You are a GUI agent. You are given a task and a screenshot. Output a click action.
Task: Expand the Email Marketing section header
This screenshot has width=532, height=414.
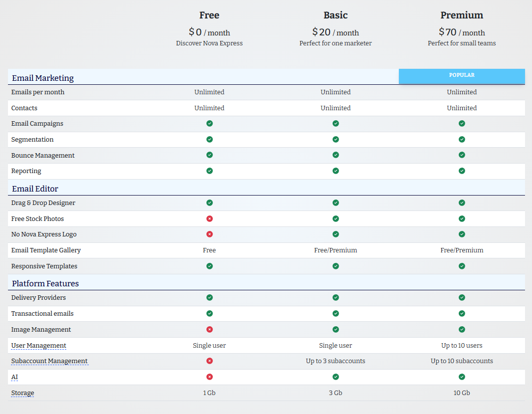(42, 78)
